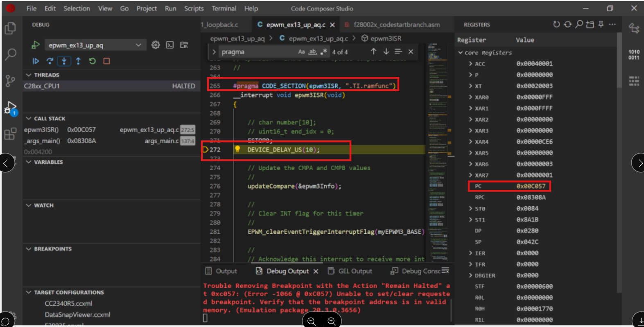Image resolution: width=644 pixels, height=327 pixels.
Task: Search registers with the magnifier icon
Action: pyautogui.click(x=579, y=25)
